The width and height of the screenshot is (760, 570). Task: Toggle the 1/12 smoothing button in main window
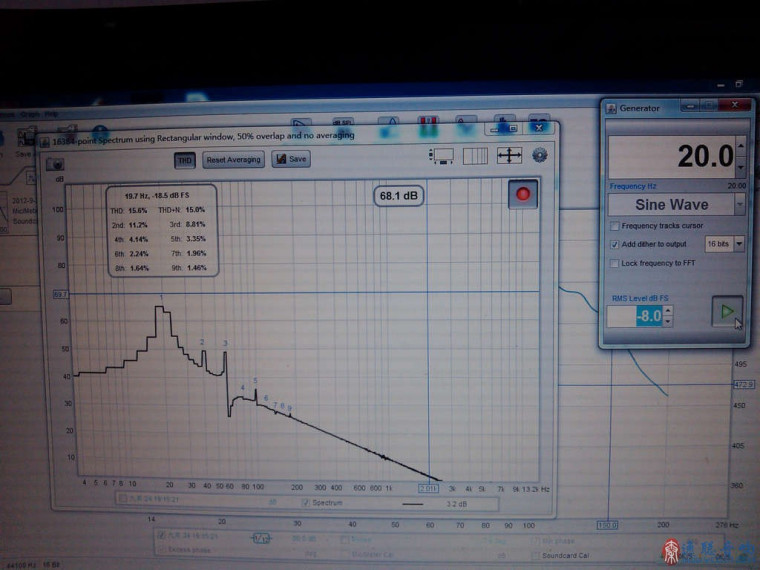click(261, 538)
